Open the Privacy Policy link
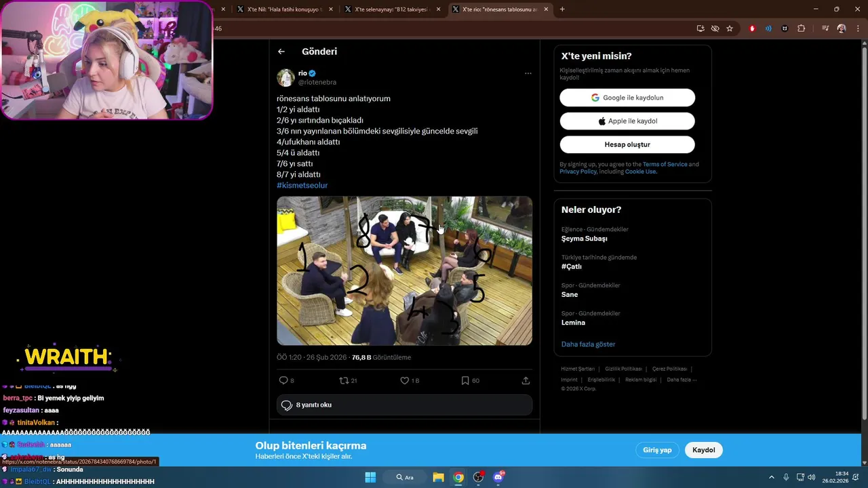Screen dimensions: 868x488 pyautogui.click(x=578, y=171)
